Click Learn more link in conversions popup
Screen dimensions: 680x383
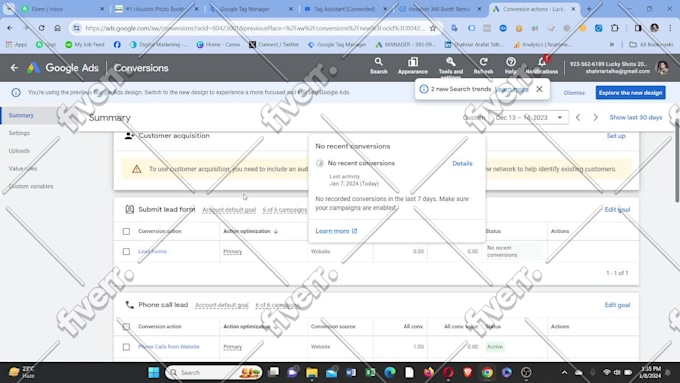tap(336, 231)
